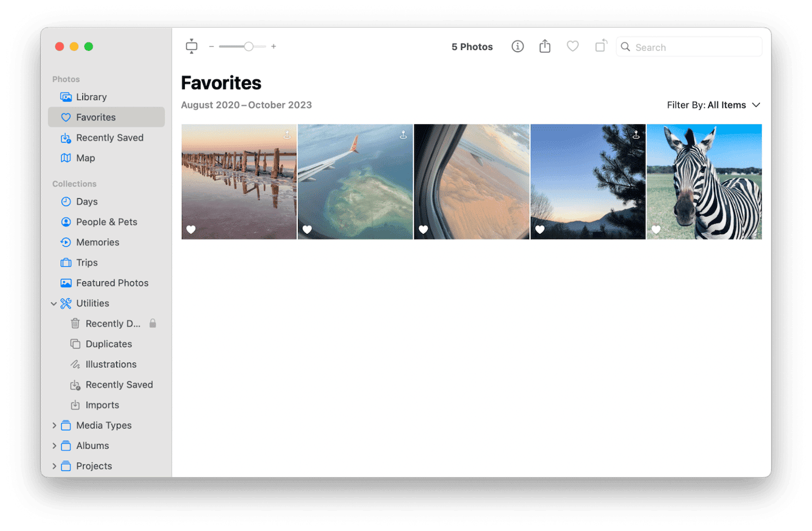Click Featured Photos in the sidebar
Image resolution: width=812 pixels, height=531 pixels.
[x=112, y=282]
